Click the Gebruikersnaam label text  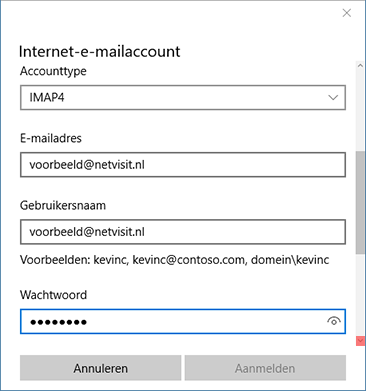click(63, 205)
